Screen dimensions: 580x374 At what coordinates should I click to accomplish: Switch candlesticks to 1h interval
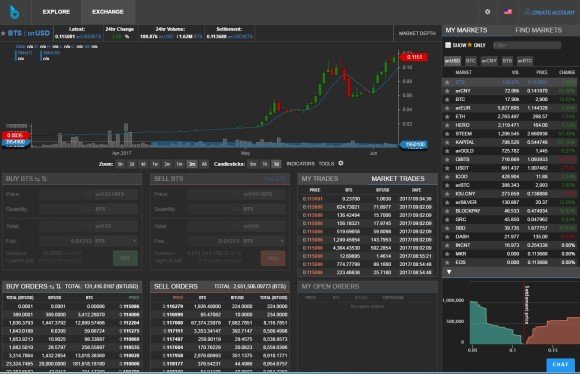coord(264,164)
